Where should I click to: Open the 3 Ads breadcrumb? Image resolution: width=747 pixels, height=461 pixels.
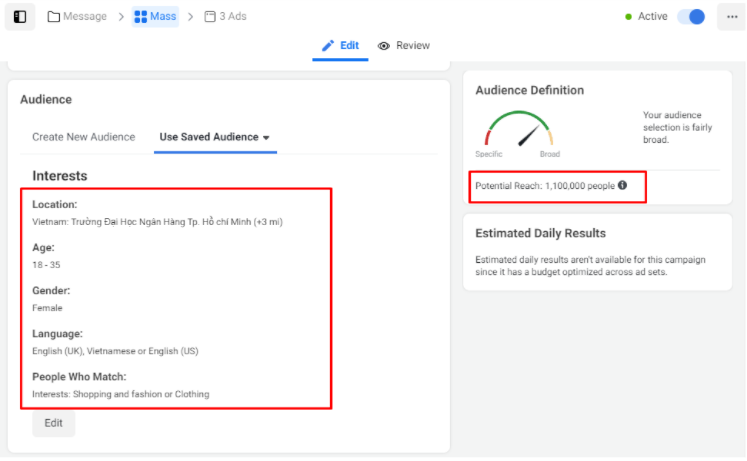point(225,17)
